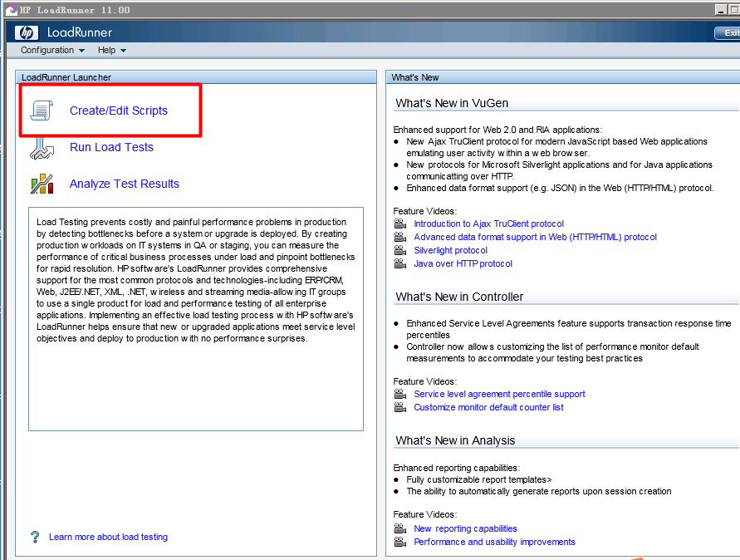Viewport: 740px width, 560px height.
Task: Open Performance and usability improvements link
Action: point(495,542)
